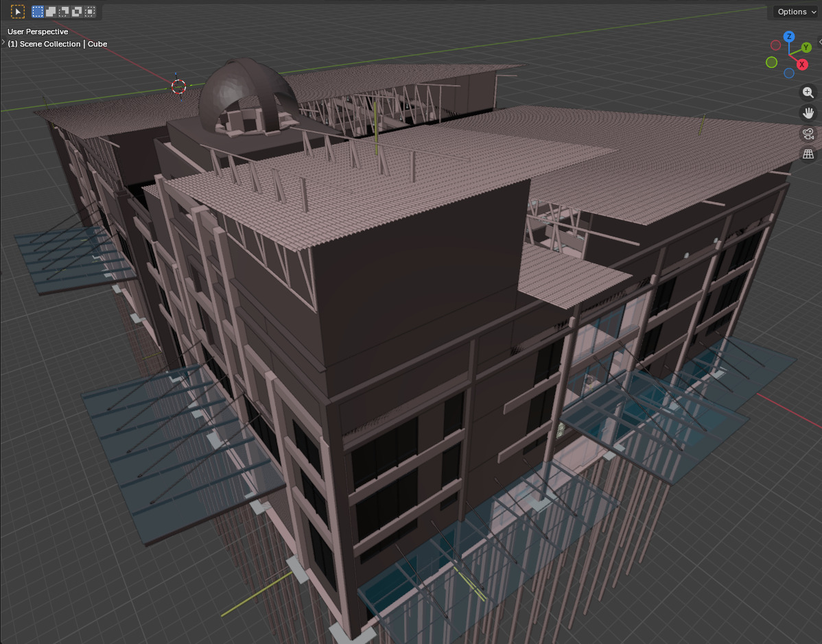Click the negative X ball on the gizmo
The width and height of the screenshot is (822, 644).
pos(776,45)
